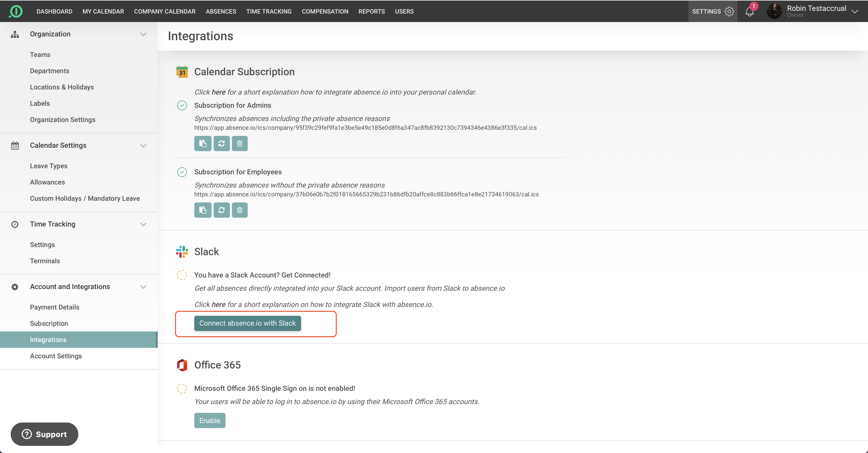Regenerate the Employees subscription link
Screen dimensions: 868x453
click(x=221, y=210)
